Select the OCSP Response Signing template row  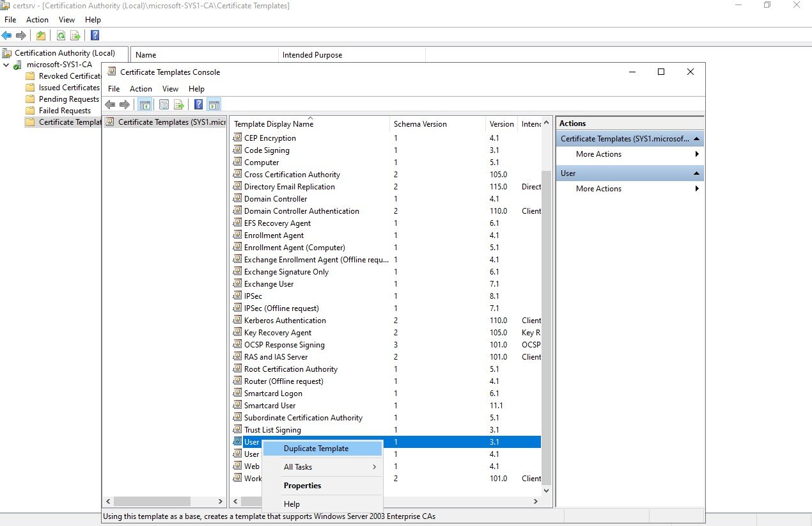tap(386, 344)
